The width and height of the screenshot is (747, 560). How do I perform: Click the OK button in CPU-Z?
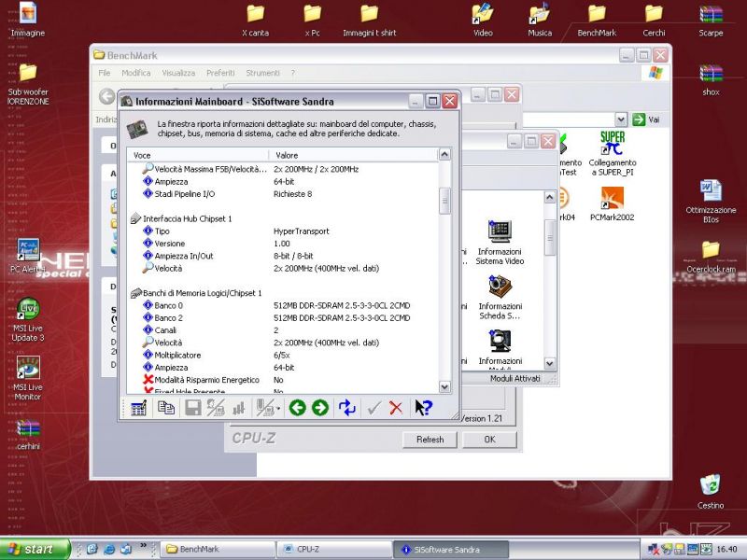click(x=489, y=440)
